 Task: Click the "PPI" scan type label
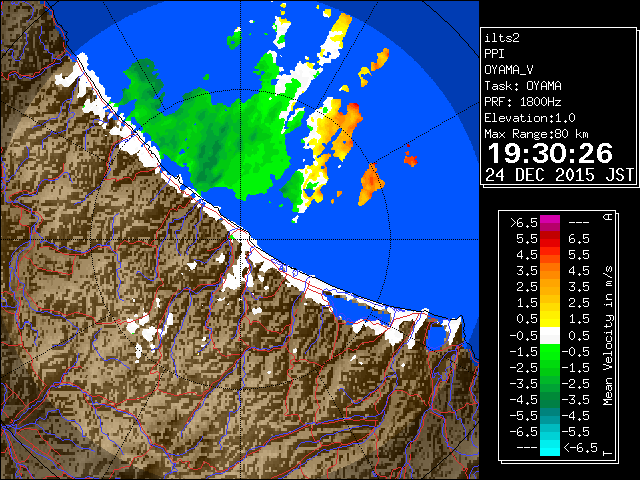(494, 54)
